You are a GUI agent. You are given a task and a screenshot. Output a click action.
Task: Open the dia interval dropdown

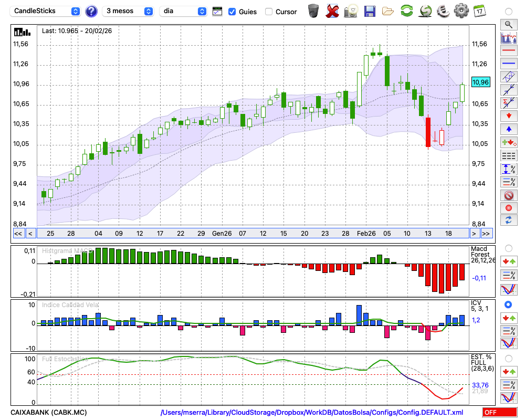[x=183, y=11]
